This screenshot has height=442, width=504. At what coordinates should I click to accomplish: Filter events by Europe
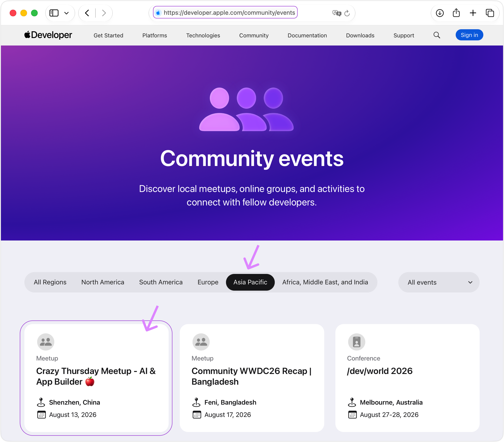click(x=208, y=282)
